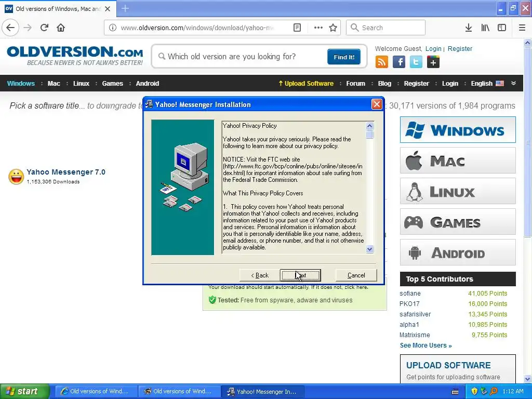Image resolution: width=532 pixels, height=399 pixels.
Task: Toggle the sidebar icon in toolbar
Action: (502, 28)
